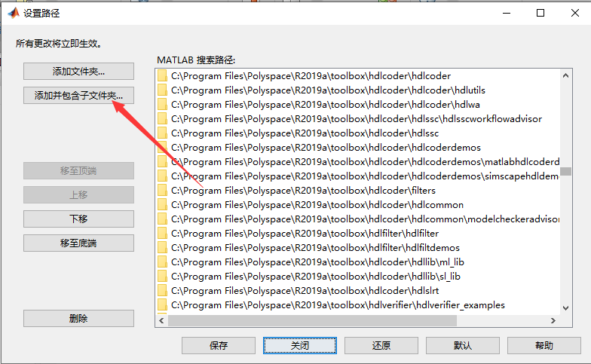The height and width of the screenshot is (364, 591).
Task: Click the 移至顶端 button
Action: coord(78,170)
